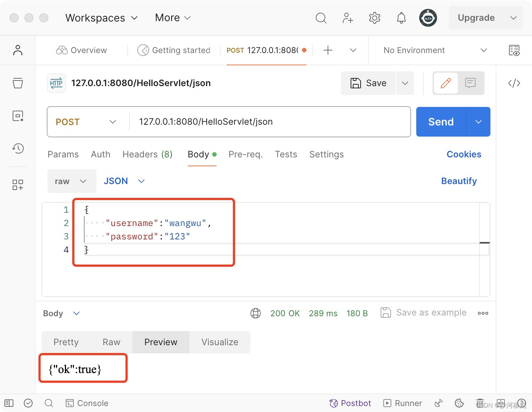The width and height of the screenshot is (532, 412).
Task: Select the Tests tab
Action: click(x=286, y=154)
